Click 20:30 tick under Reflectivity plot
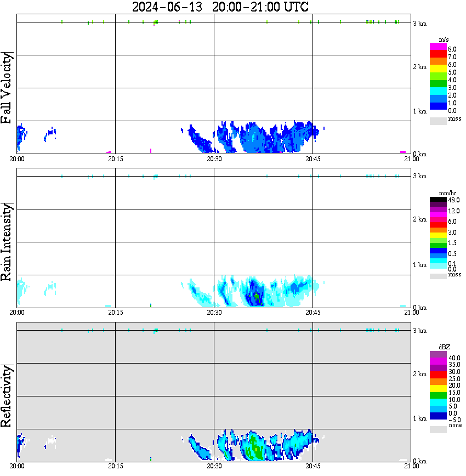The height and width of the screenshot is (476, 466). [x=214, y=466]
